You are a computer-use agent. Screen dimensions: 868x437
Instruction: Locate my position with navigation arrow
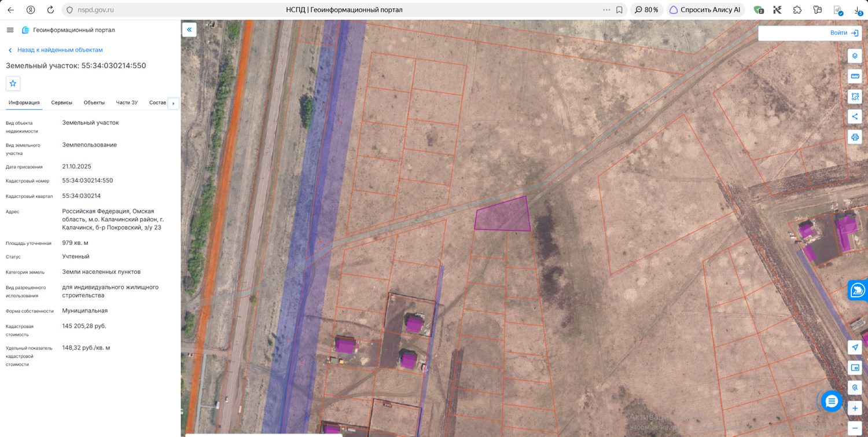tap(855, 347)
